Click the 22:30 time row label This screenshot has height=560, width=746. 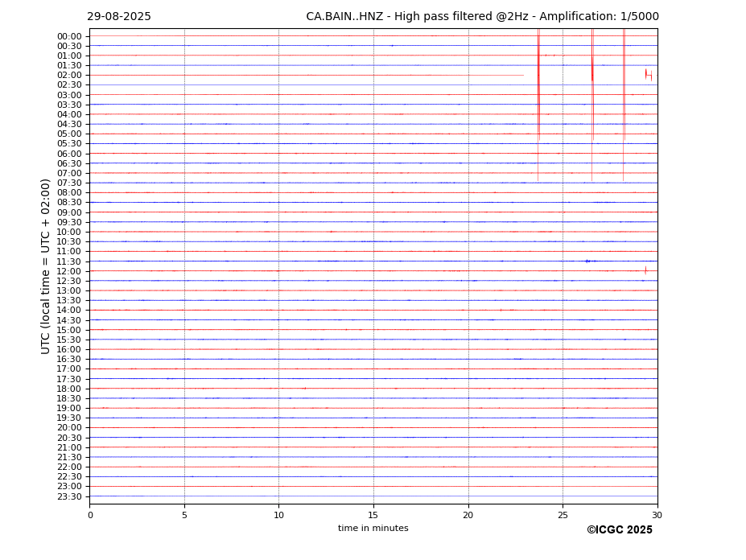pos(69,477)
